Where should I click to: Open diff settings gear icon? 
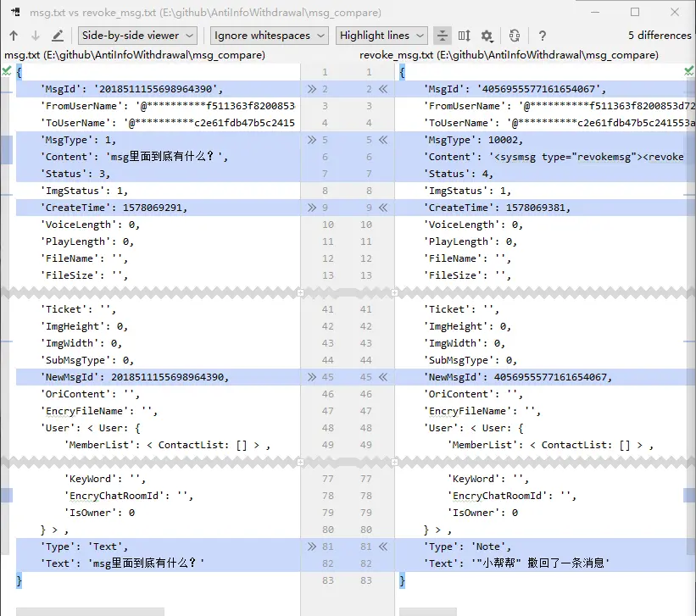click(487, 36)
